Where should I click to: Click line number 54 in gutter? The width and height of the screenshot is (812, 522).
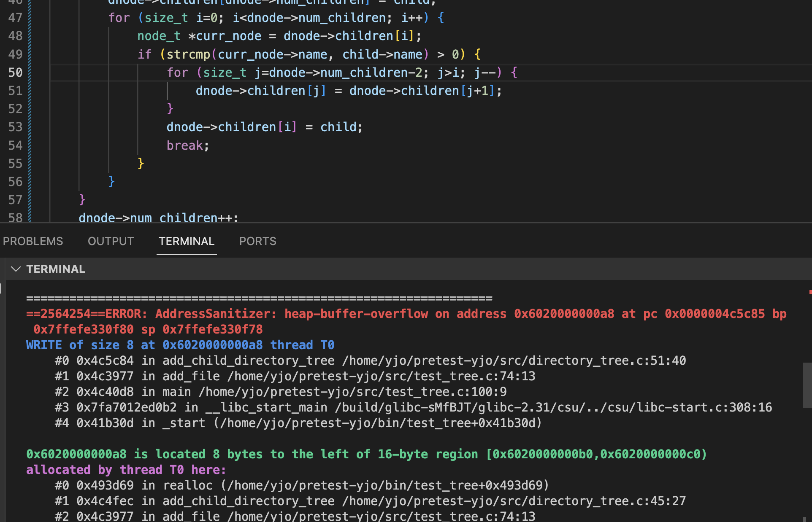click(15, 145)
